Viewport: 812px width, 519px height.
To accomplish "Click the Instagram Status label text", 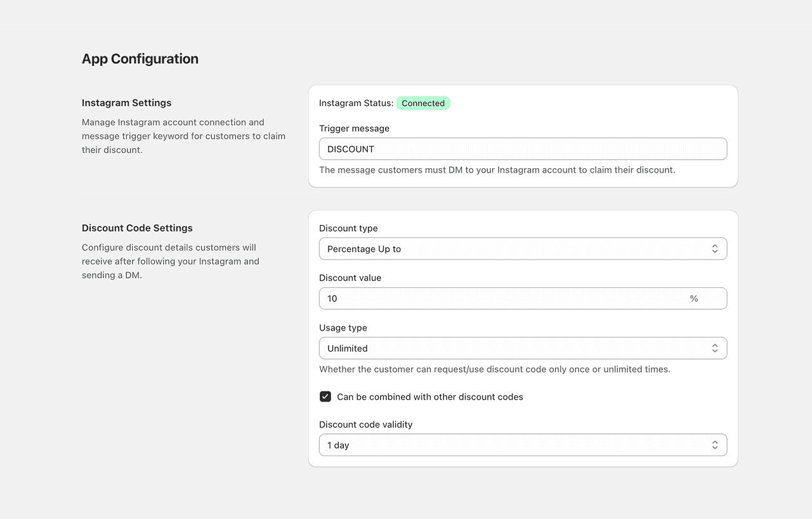I will tap(356, 103).
